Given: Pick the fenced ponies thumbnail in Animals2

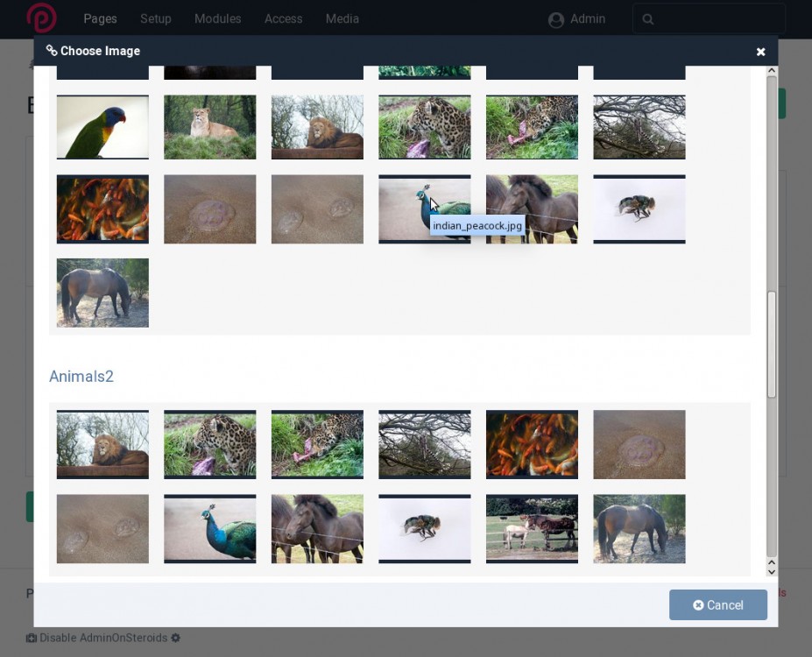Looking at the screenshot, I should (532, 528).
